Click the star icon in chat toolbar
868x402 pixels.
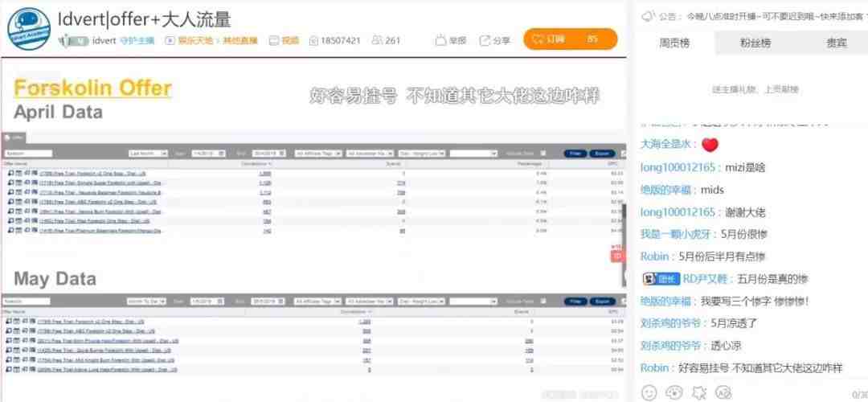pyautogui.click(x=699, y=392)
